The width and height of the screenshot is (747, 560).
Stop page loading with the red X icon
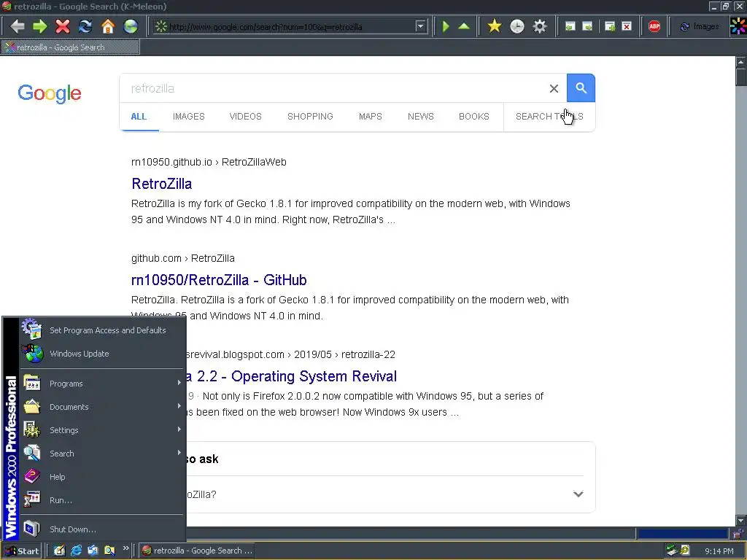click(63, 26)
